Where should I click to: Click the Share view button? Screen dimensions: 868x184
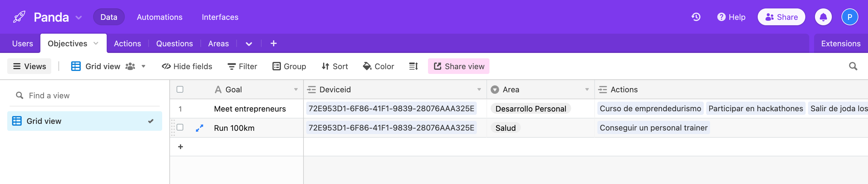pyautogui.click(x=458, y=66)
